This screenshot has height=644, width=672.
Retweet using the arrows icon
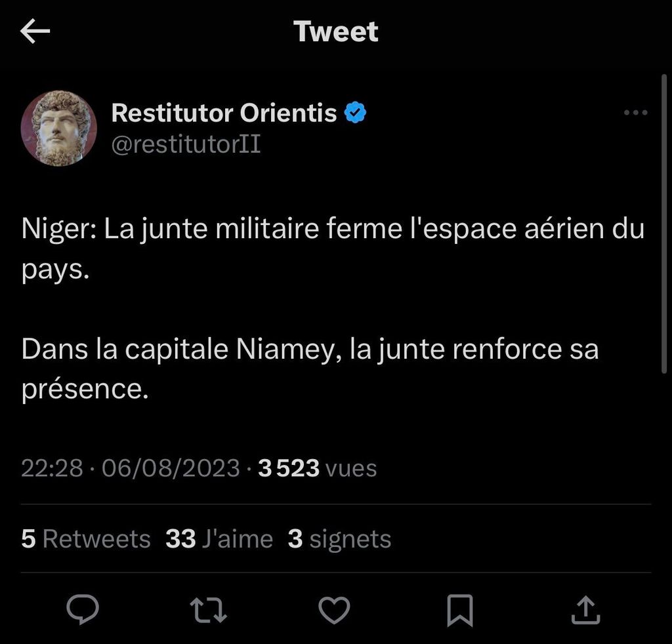(x=208, y=610)
